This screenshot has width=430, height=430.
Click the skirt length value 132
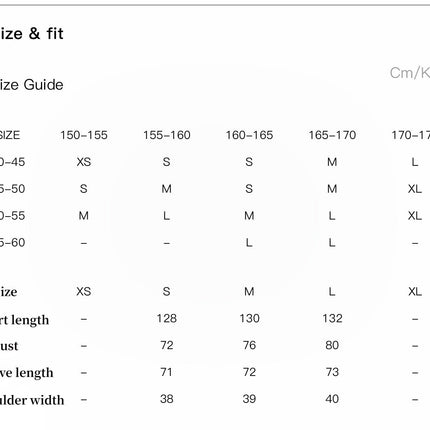[332, 318]
